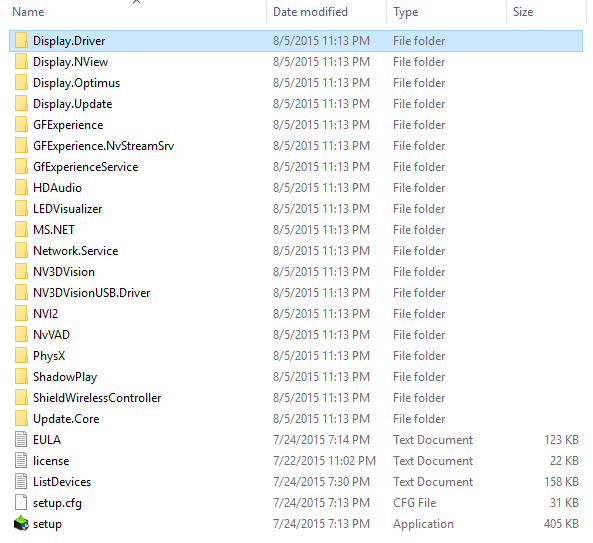Image resolution: width=593 pixels, height=543 pixels.
Task: Click the Update.Core folder icon
Action: click(21, 418)
